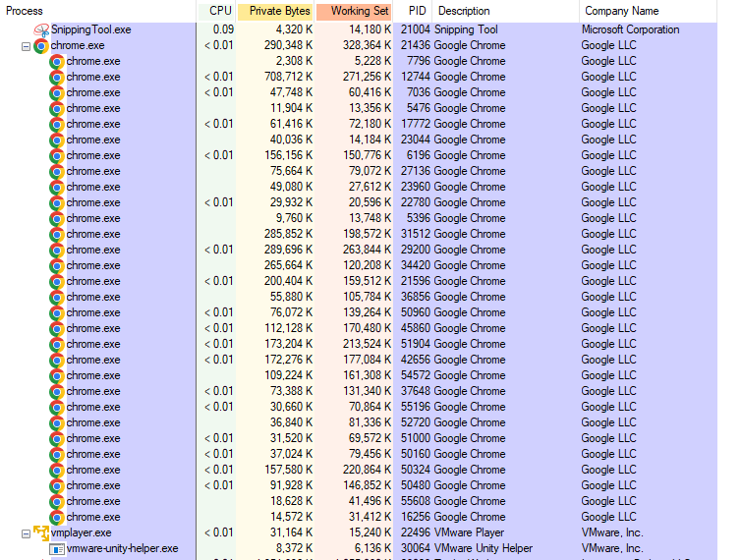Click Chrome icon of PID 7036 row

[x=57, y=93]
